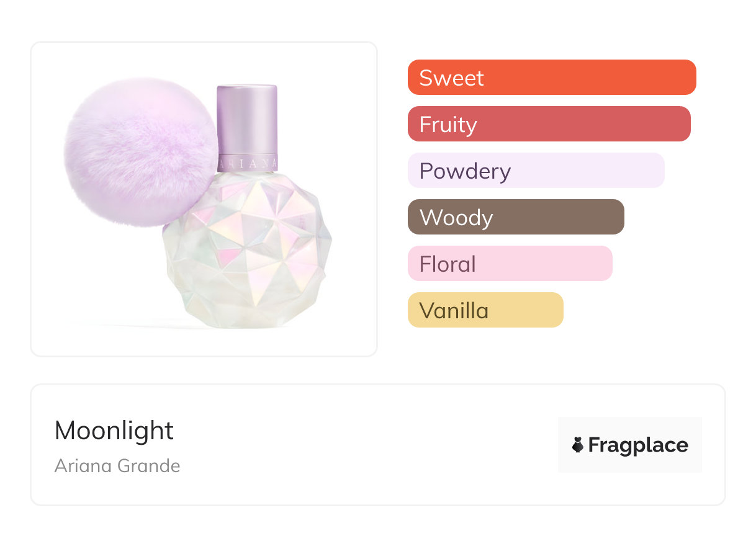Click the Fragplace bottle logo icon
756x536 pixels.
578,445
